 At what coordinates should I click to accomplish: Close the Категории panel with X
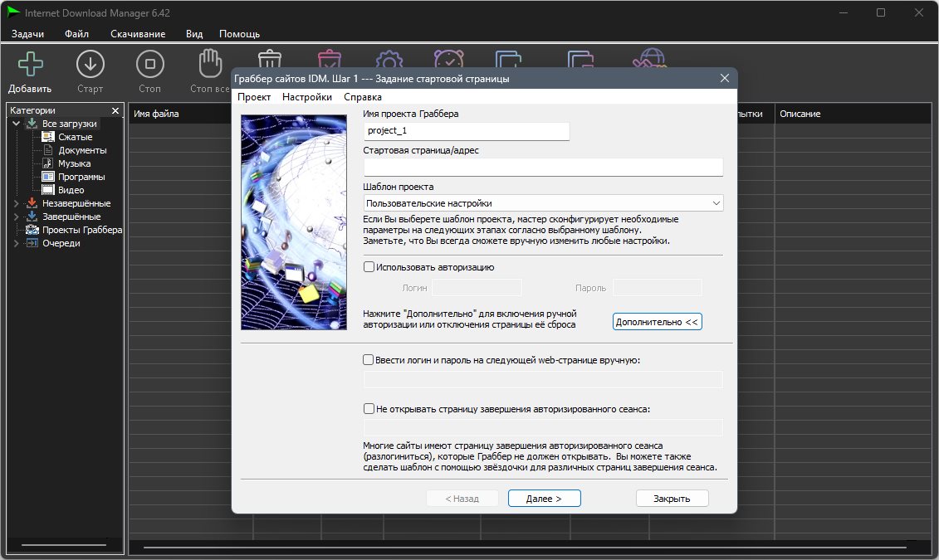(x=115, y=110)
